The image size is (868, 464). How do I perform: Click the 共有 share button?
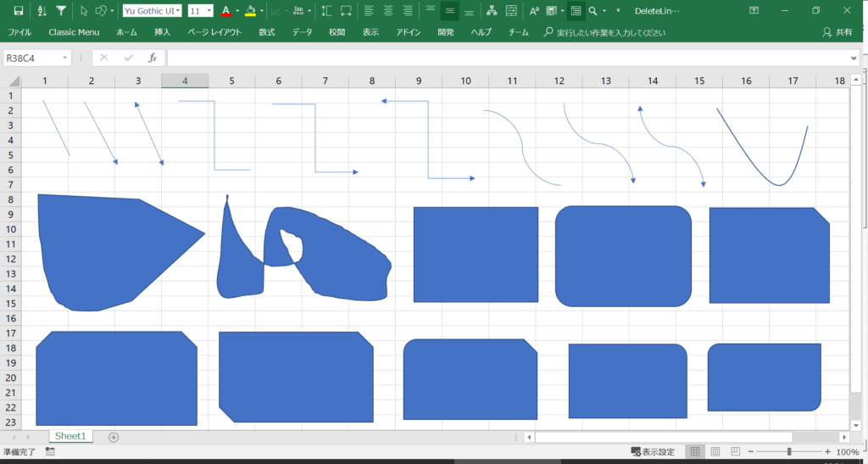(x=837, y=32)
